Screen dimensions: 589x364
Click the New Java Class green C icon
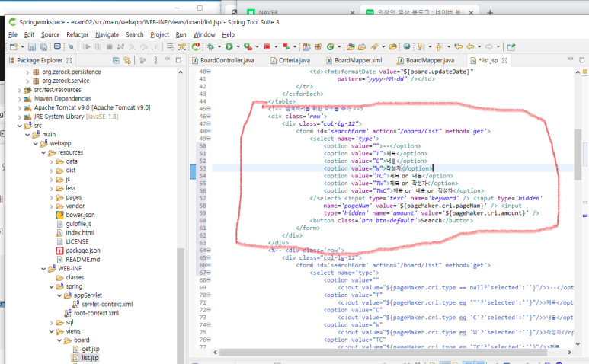coord(330,47)
